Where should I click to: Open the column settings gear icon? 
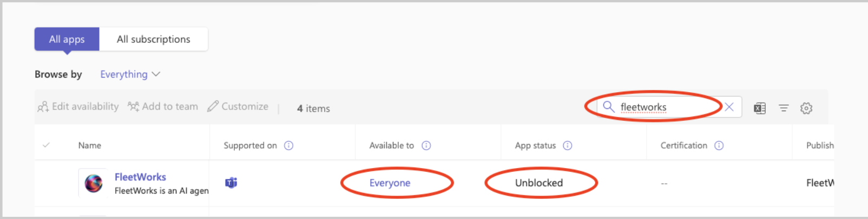point(806,108)
